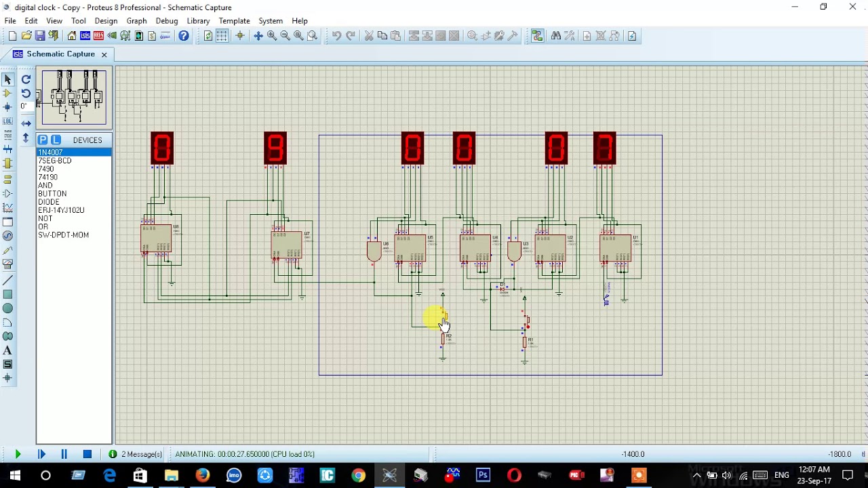Toggle the grid display icon
This screenshot has height=488, width=868.
point(222,36)
